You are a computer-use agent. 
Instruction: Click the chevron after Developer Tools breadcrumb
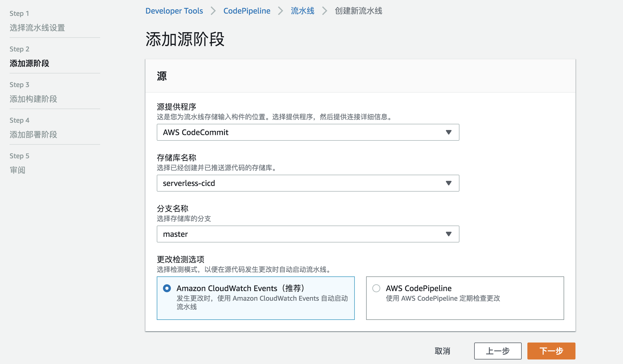pos(213,11)
